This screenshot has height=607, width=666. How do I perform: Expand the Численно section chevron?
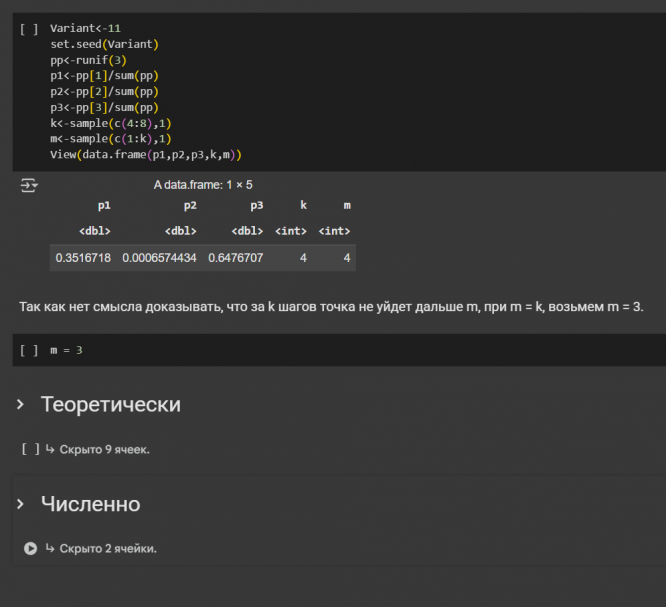[x=20, y=504]
